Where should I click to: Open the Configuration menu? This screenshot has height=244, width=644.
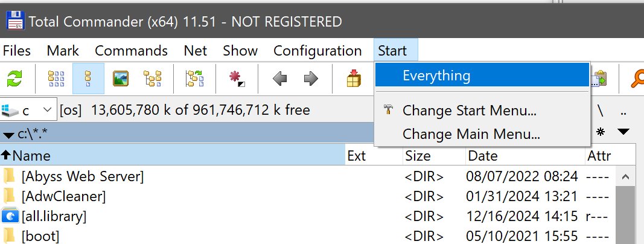[317, 51]
